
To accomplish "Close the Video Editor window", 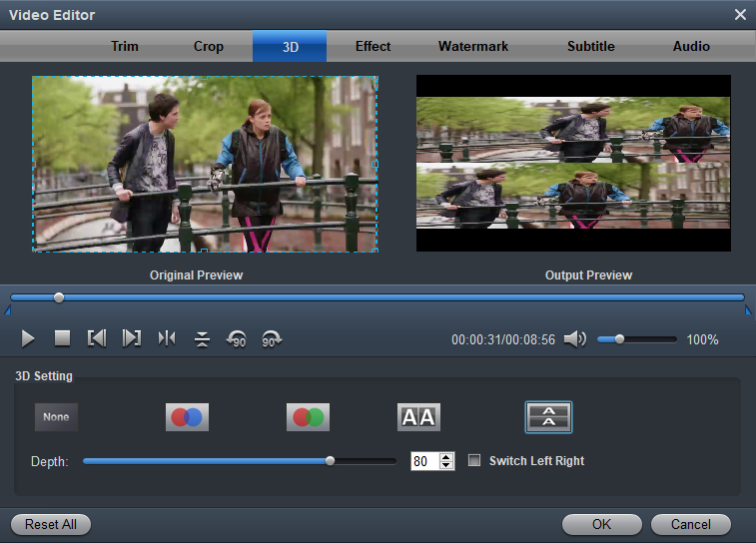I will 740,14.
